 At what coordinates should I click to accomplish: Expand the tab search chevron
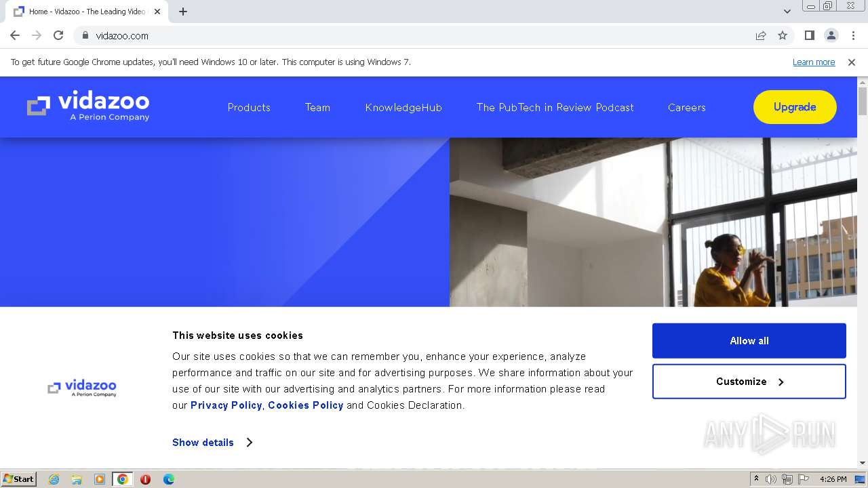787,12
